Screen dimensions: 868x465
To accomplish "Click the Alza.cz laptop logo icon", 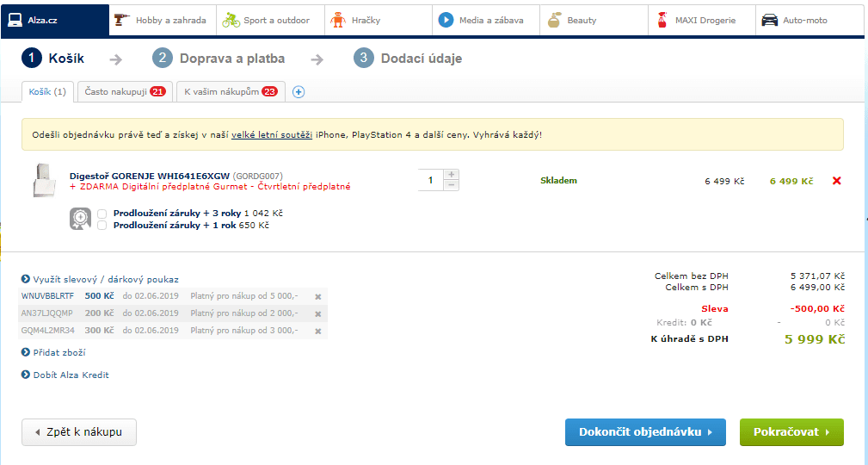I will click(15, 20).
